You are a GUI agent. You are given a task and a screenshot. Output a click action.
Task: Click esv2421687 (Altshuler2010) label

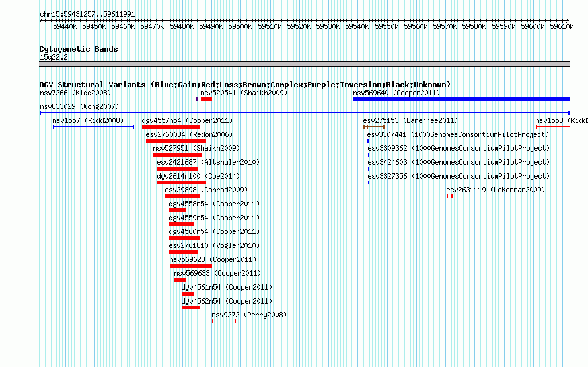click(208, 162)
